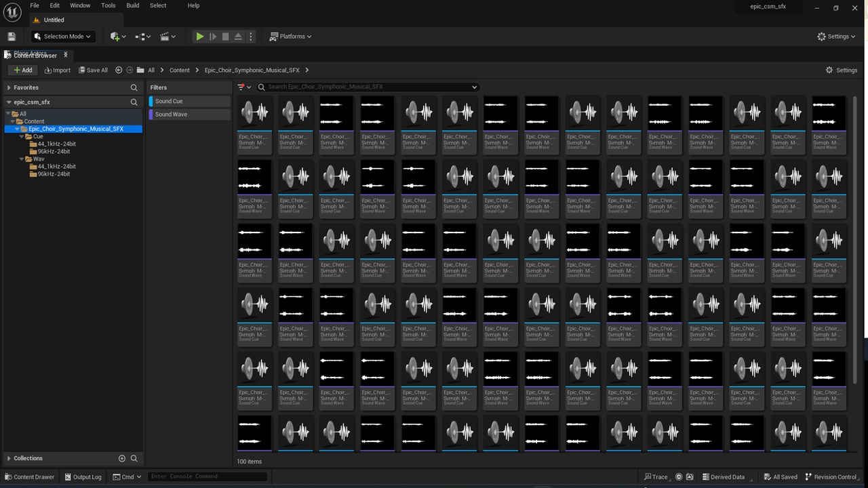Image resolution: width=868 pixels, height=488 pixels.
Task: Click the advance frame skip button
Action: (213, 37)
